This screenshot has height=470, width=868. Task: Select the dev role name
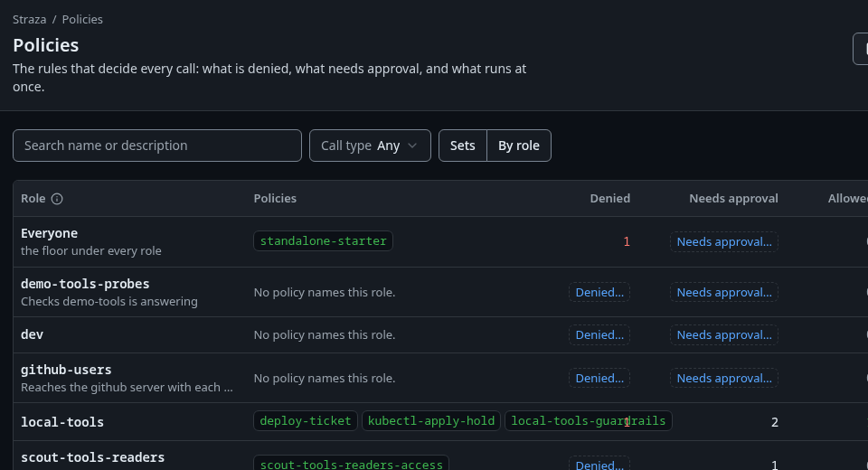33,334
